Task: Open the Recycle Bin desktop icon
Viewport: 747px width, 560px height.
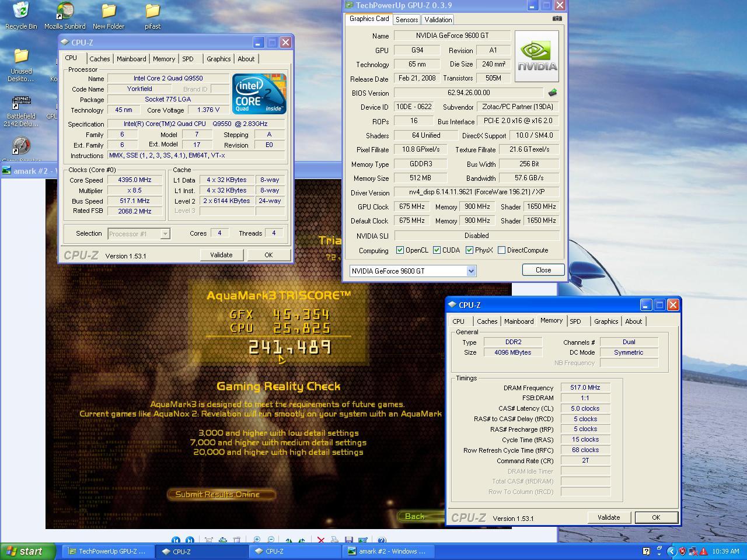Action: pyautogui.click(x=21, y=16)
